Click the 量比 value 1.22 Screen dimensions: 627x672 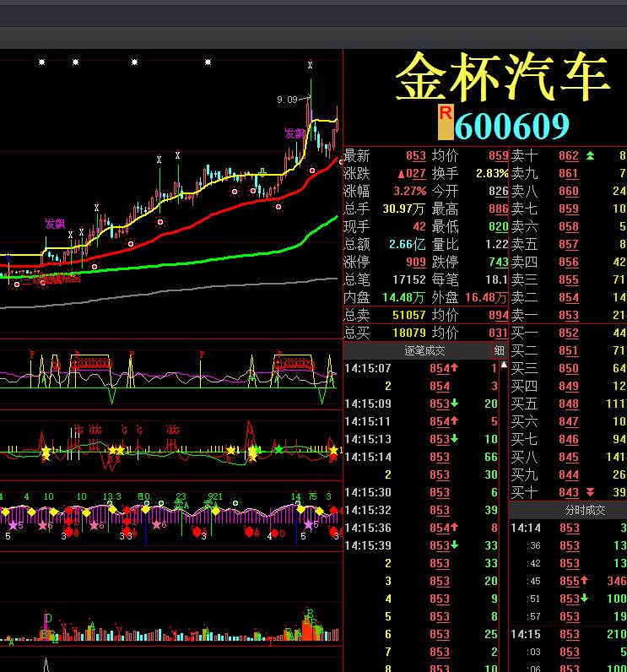coord(497,244)
